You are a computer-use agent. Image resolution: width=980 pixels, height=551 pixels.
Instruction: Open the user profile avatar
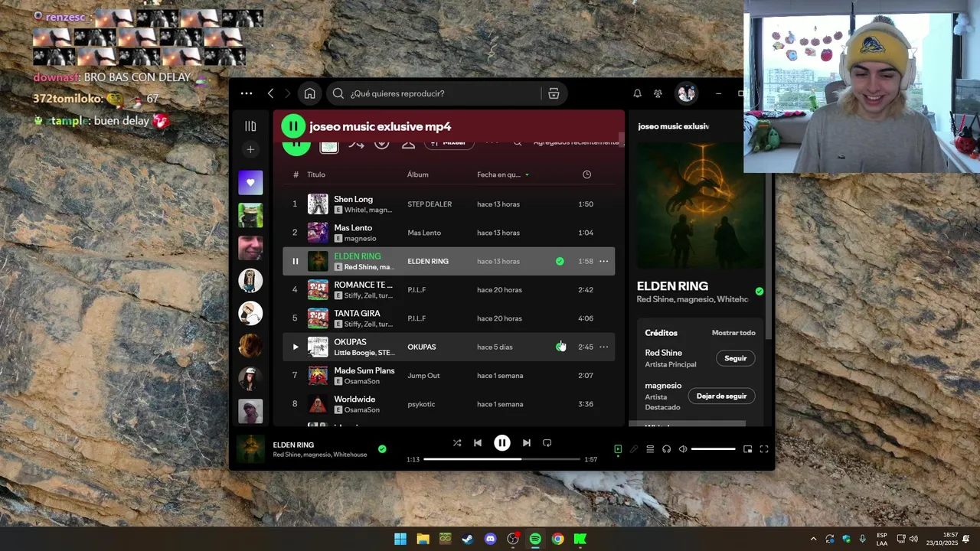coord(686,93)
